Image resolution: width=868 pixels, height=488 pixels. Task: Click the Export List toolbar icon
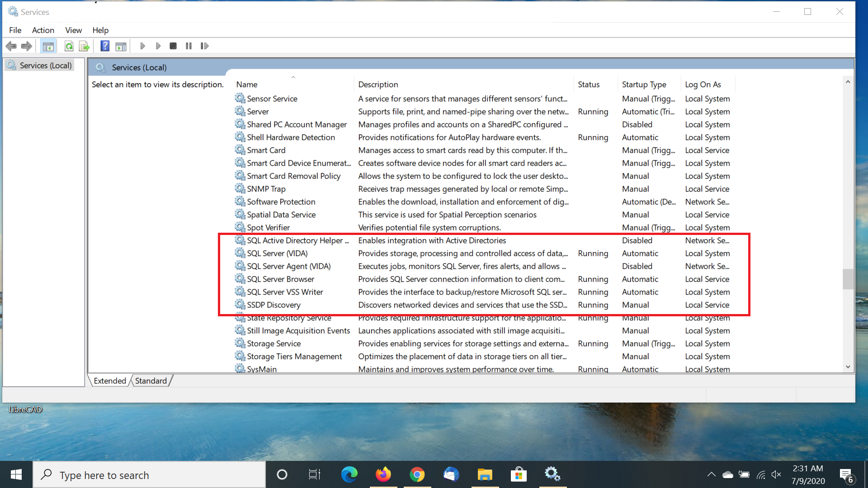(x=84, y=46)
